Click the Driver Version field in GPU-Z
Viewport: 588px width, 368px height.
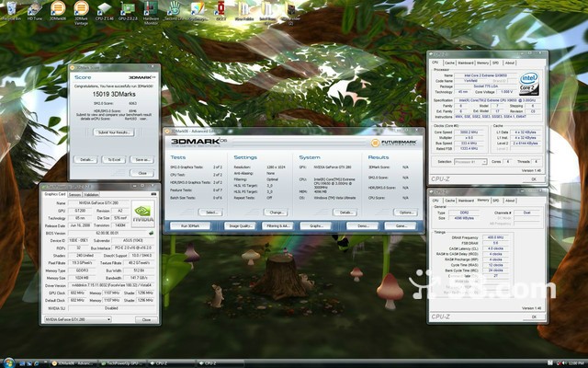112,285
